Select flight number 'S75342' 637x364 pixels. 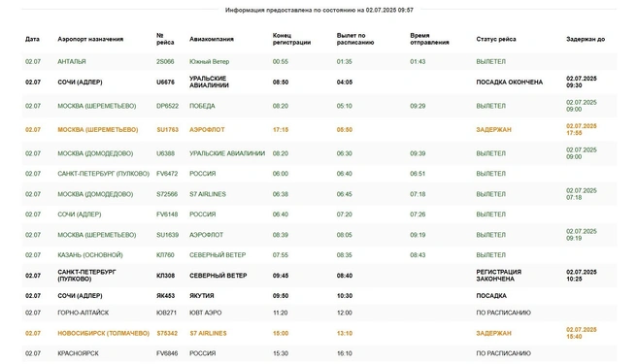pyautogui.click(x=167, y=333)
